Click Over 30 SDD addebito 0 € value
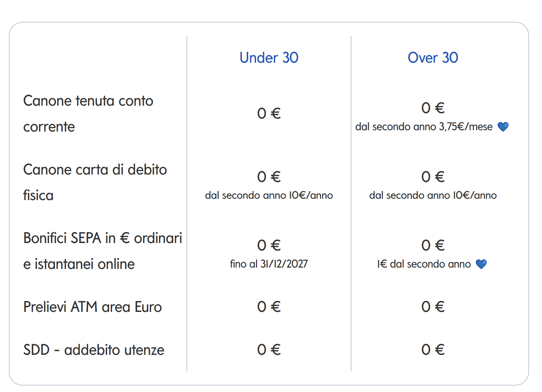The height and width of the screenshot is (392, 542). point(433,350)
